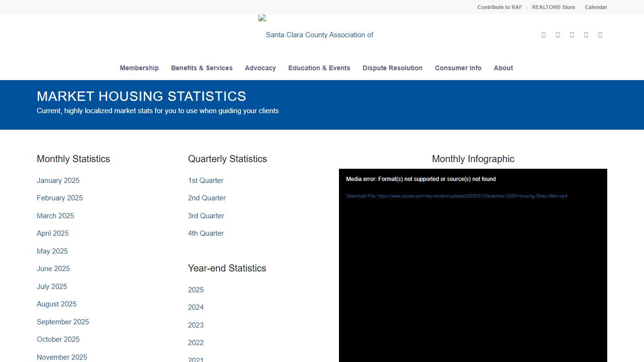This screenshot has width=644, height=362.
Task: Click the Santa Clara County Association logo
Action: [320, 30]
